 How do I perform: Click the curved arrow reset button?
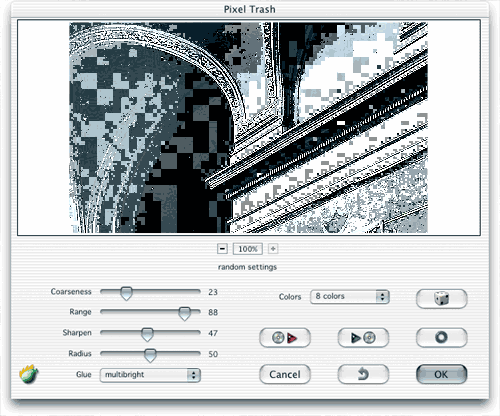coord(363,374)
